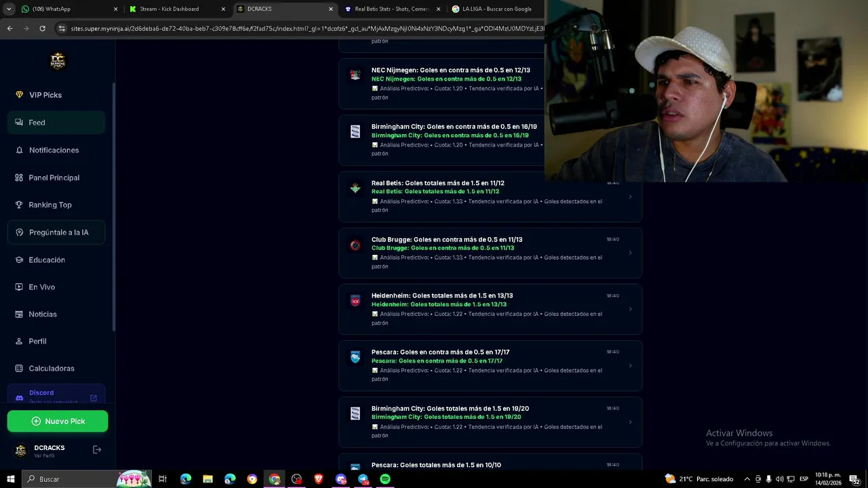This screenshot has width=868, height=488.
Task: Click the NEC Nijmegen team crest
Action: point(355,75)
